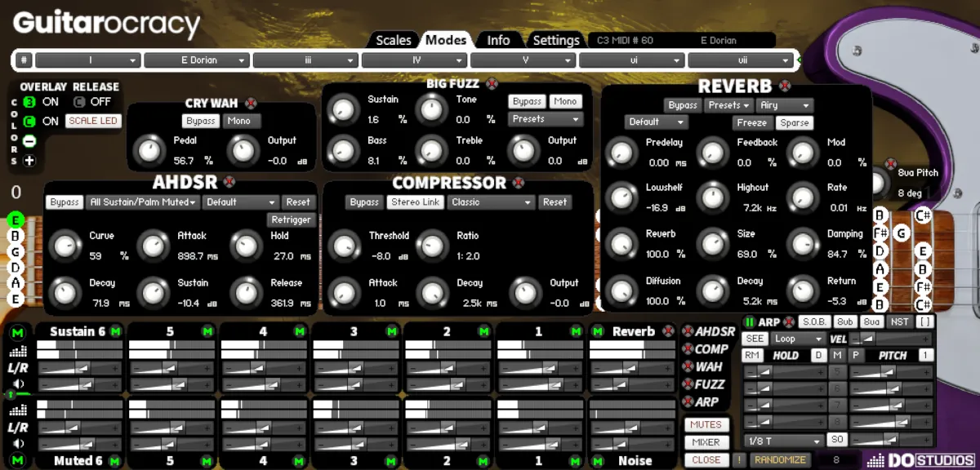Switch to the Settings tab

[555, 40]
